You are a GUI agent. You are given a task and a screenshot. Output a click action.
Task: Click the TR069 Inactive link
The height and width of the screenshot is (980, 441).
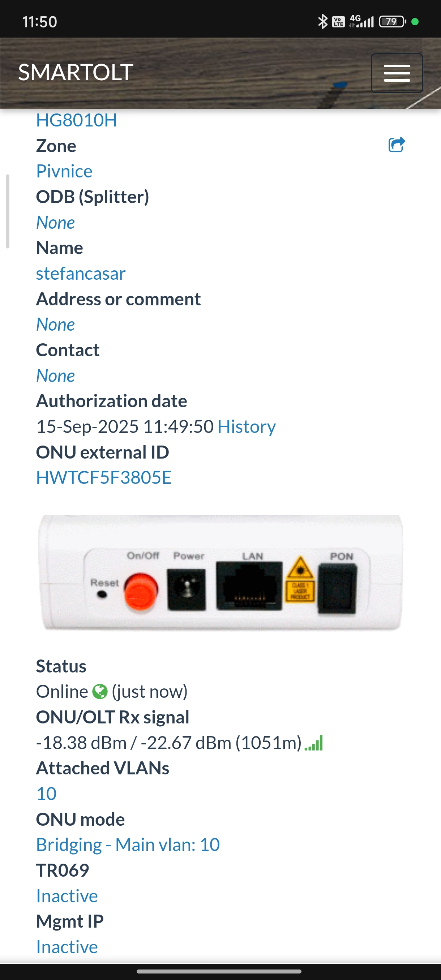[67, 896]
